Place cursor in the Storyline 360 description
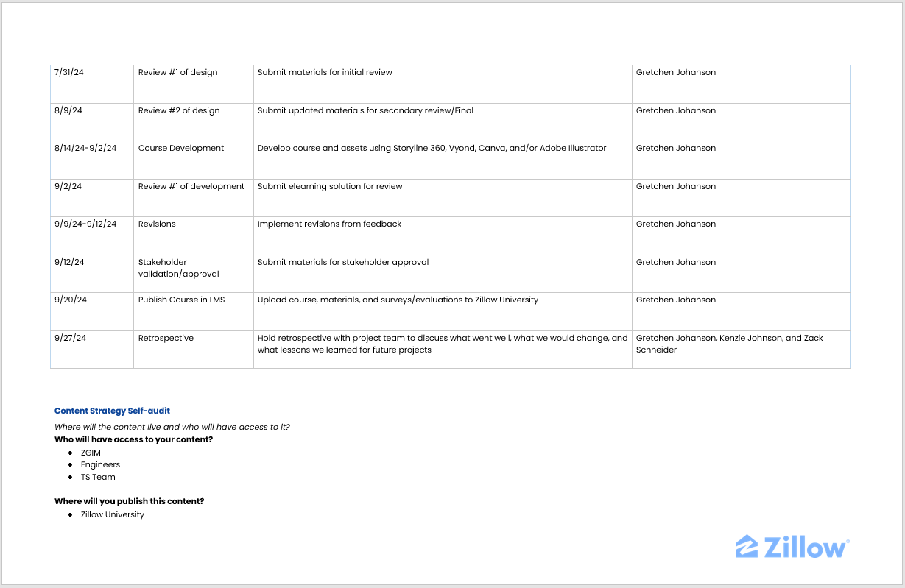Viewport: 905px width, 588px height. [432, 149]
